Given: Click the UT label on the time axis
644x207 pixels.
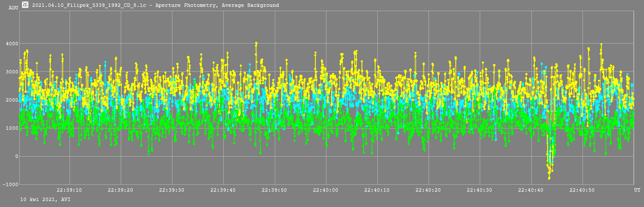Looking at the screenshot, I should pyautogui.click(x=637, y=190).
